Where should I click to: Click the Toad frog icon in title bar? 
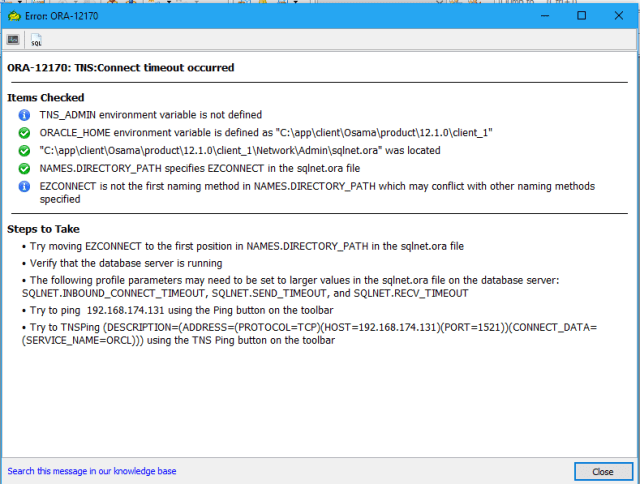pos(15,15)
